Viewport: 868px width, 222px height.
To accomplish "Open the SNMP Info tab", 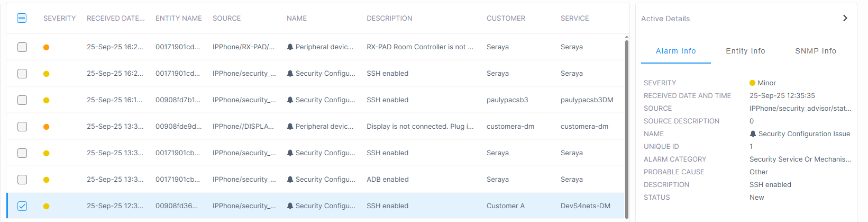I will point(816,51).
